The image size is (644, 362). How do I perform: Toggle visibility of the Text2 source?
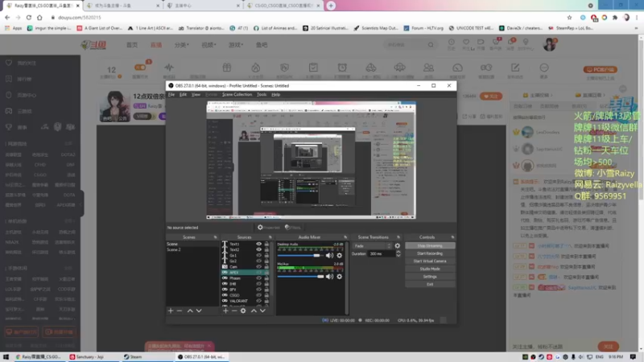(258, 249)
